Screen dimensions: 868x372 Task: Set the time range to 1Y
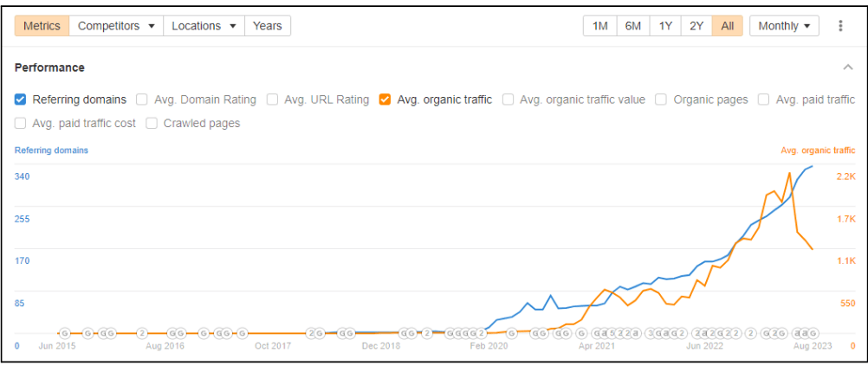665,26
